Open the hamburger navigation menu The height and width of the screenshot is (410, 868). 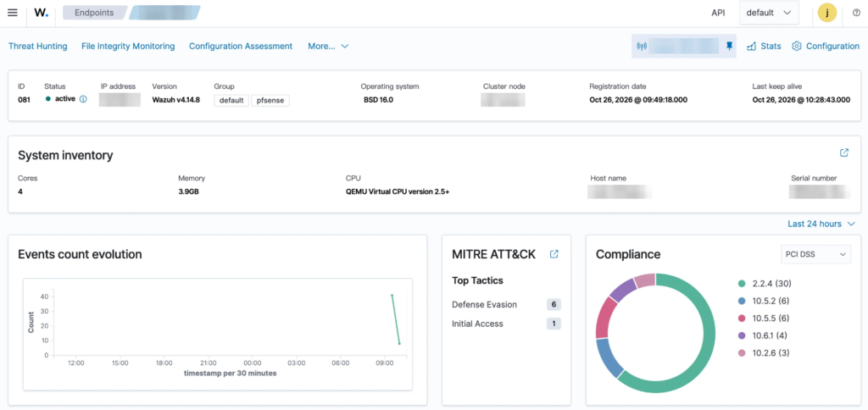(12, 12)
